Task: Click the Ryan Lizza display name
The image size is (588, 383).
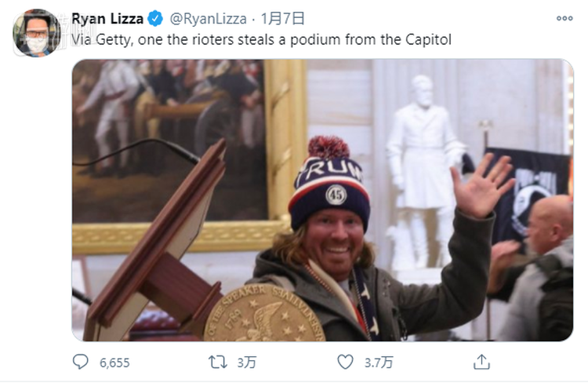Action: point(107,18)
